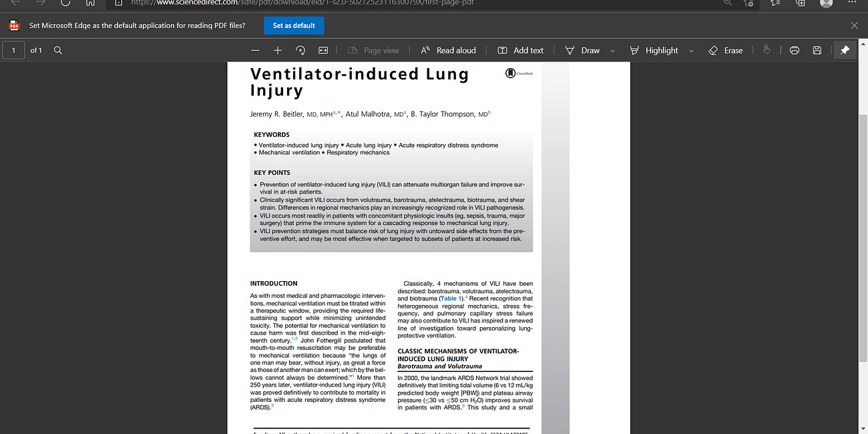The image size is (868, 434).
Task: Enable the Draw tool
Action: (x=582, y=50)
